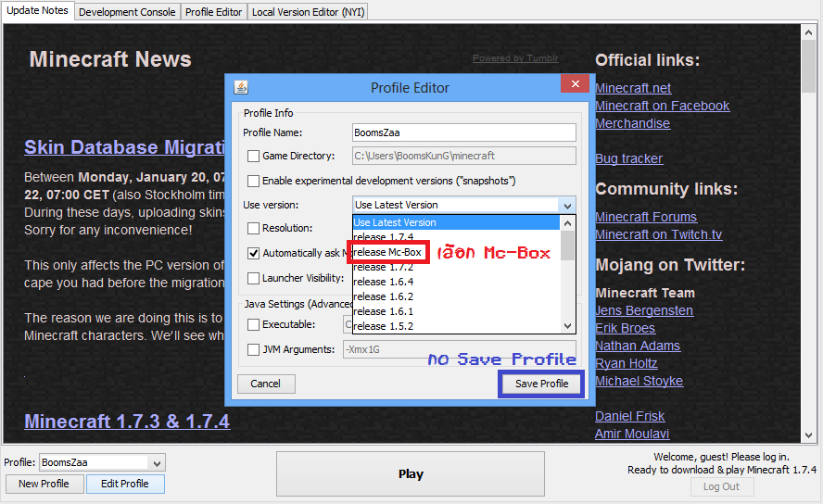Click the Save Profile button

(541, 384)
